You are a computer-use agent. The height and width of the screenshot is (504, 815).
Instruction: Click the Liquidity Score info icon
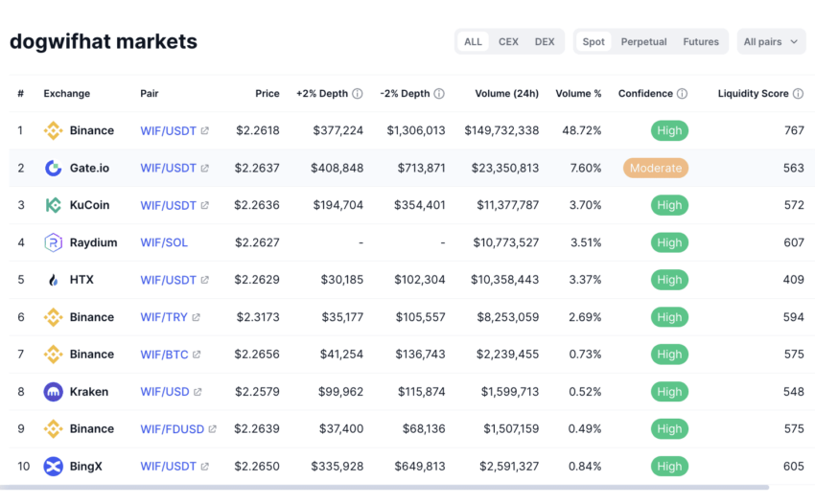(799, 94)
